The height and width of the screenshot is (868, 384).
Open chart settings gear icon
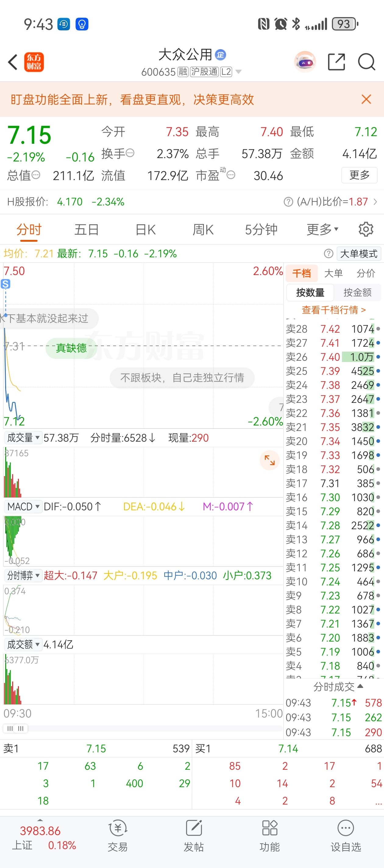[366, 230]
